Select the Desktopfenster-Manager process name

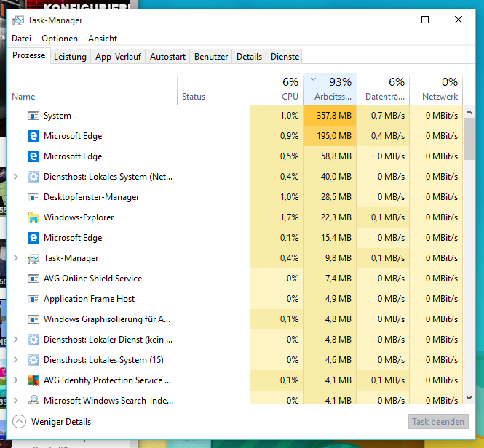pyautogui.click(x=92, y=197)
